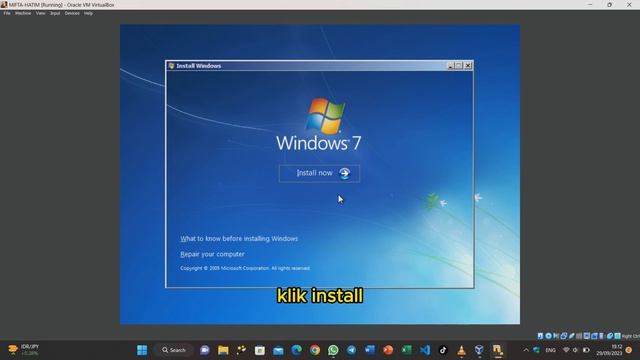Open the VirtualBox View menu

coord(40,13)
